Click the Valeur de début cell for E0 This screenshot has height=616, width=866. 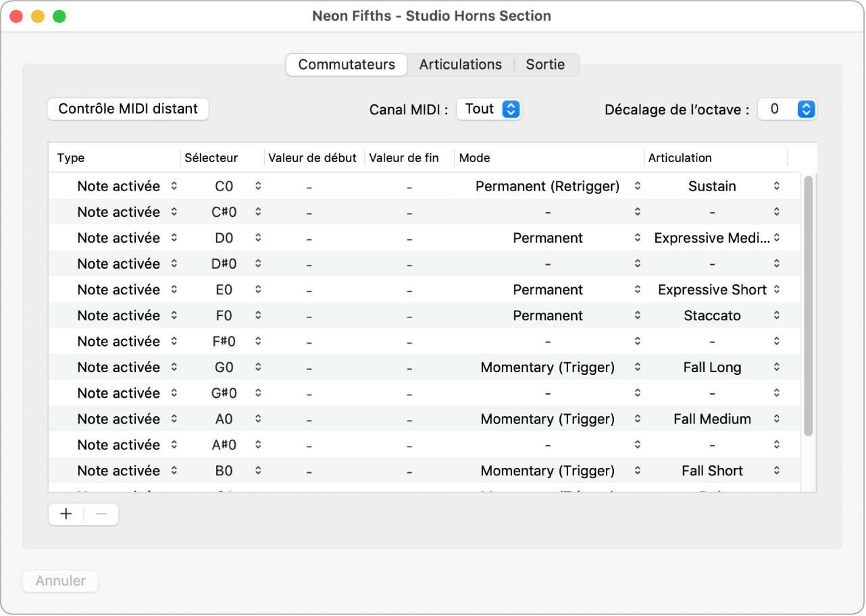click(309, 290)
